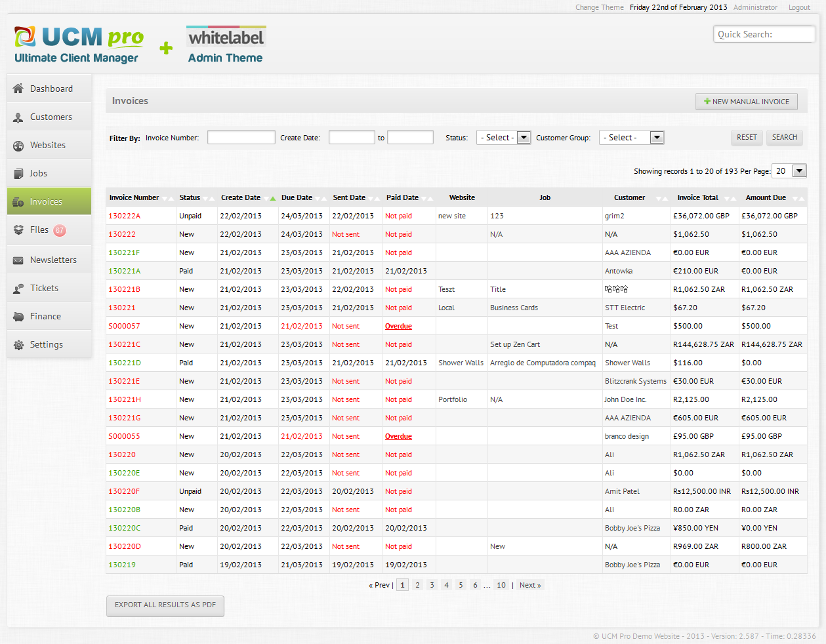Click '¥850.00 YEN' invoice total
Viewport: 826px width, 644px height.
pyautogui.click(x=695, y=528)
